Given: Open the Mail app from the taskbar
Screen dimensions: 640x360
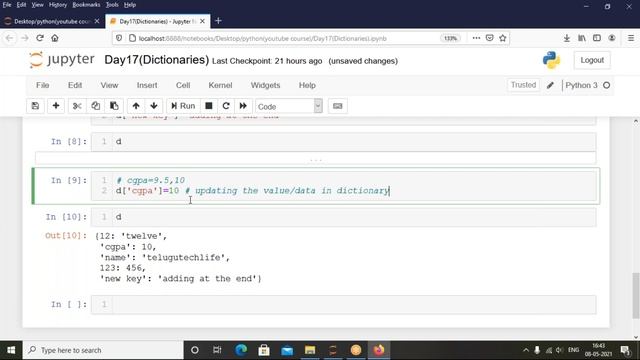Looking at the screenshot, I should click(x=287, y=350).
